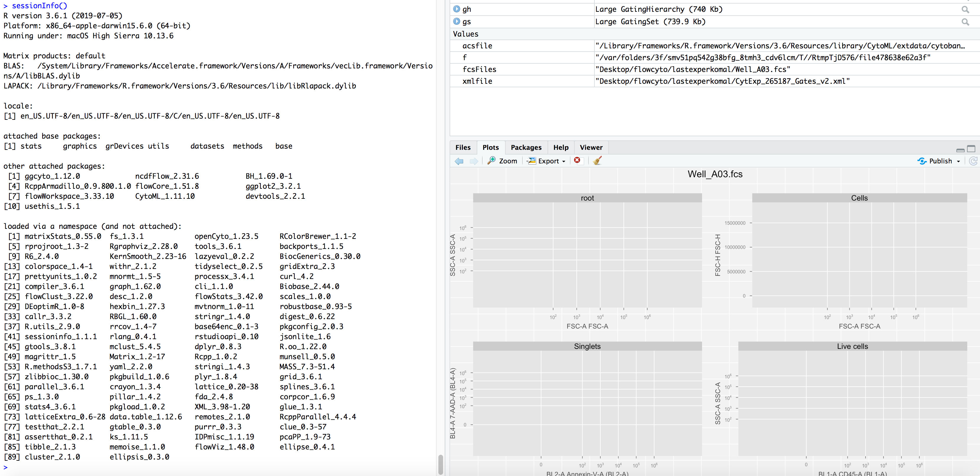Click the magnifying glass to inspect the gs object
This screenshot has height=476, width=980.
[x=966, y=22]
